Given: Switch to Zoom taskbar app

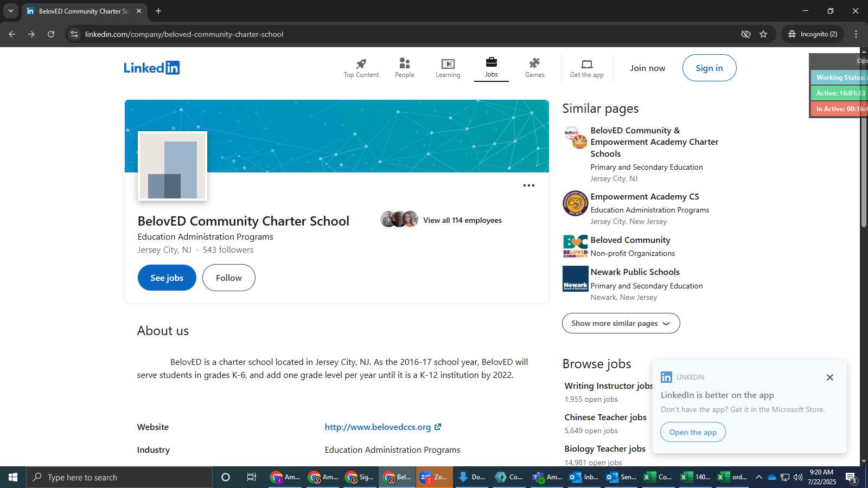Looking at the screenshot, I should point(435,477).
